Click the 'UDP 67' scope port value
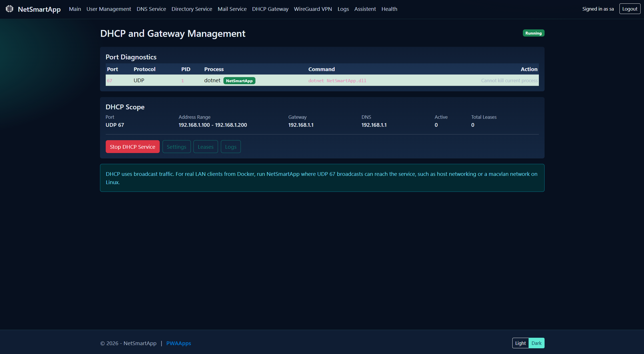The width and height of the screenshot is (644, 354). [115, 125]
